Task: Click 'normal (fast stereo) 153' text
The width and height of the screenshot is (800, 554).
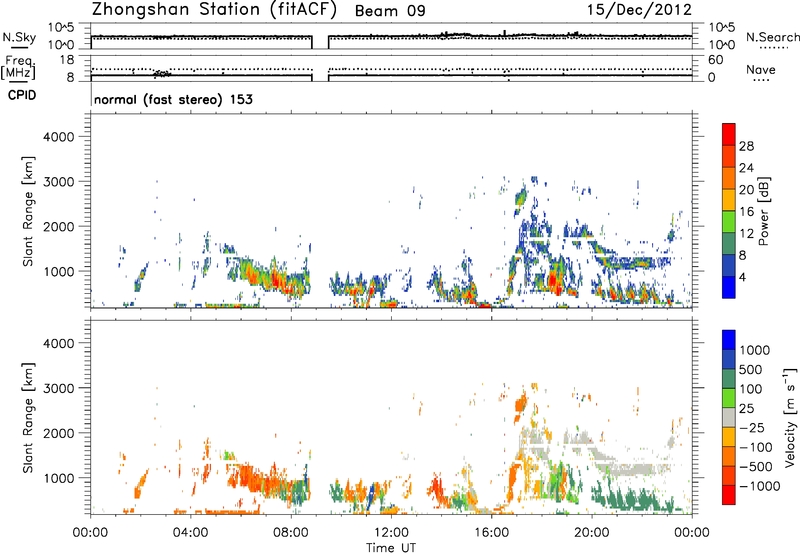Action: 173,99
